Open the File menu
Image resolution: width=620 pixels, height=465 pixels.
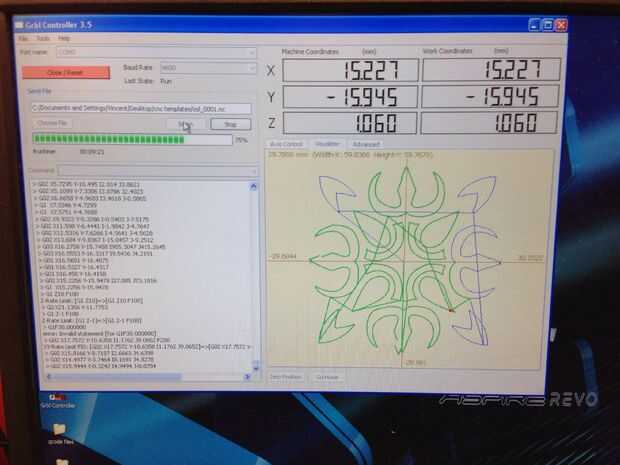tap(23, 39)
